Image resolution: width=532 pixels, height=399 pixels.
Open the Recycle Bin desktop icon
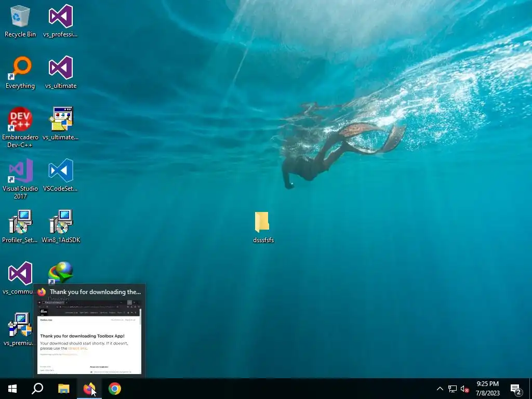(20, 21)
